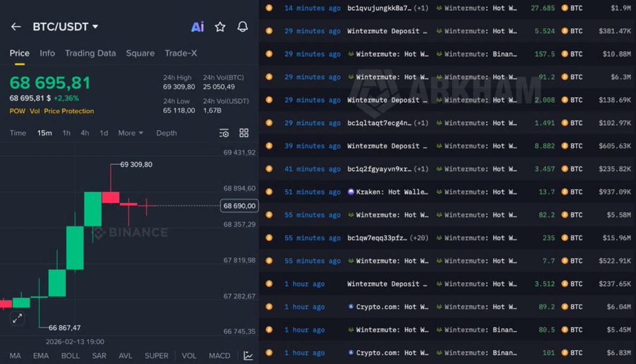Open 14 minutes ago transaction timestamp
636x364 pixels.
click(312, 7)
